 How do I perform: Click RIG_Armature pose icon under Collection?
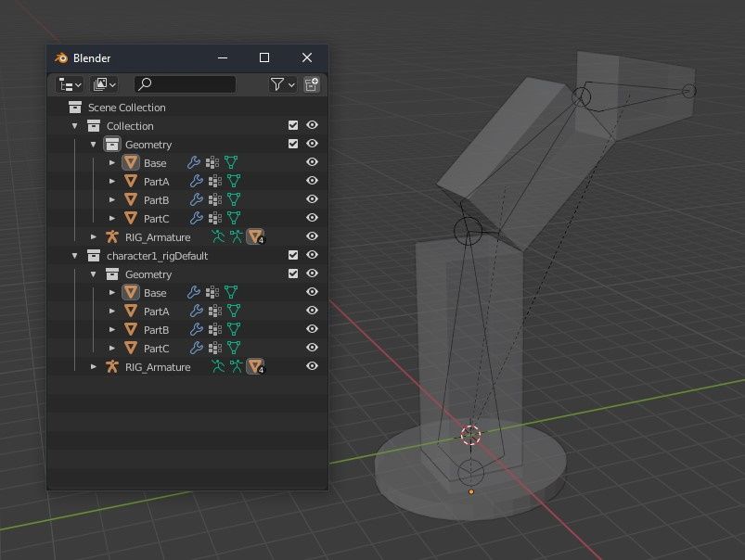[x=218, y=236]
